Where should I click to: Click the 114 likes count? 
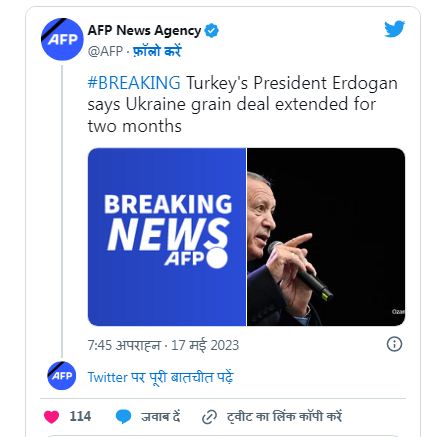[80, 416]
